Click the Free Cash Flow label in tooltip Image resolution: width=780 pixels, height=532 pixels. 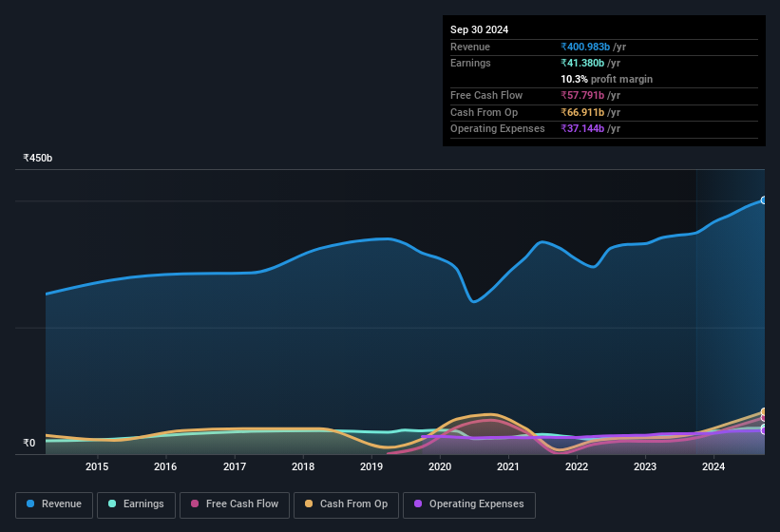tap(486, 95)
